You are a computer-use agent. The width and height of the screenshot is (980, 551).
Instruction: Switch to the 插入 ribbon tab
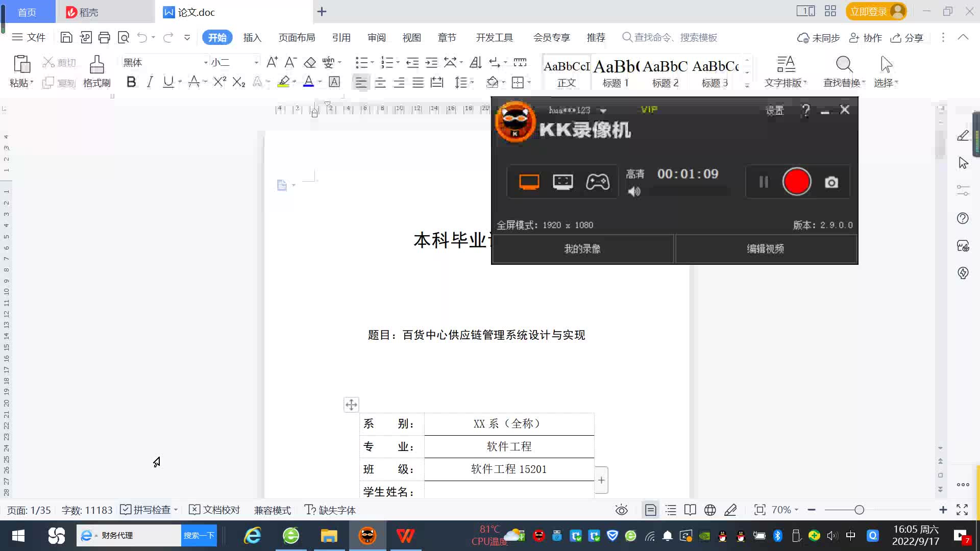click(x=252, y=37)
